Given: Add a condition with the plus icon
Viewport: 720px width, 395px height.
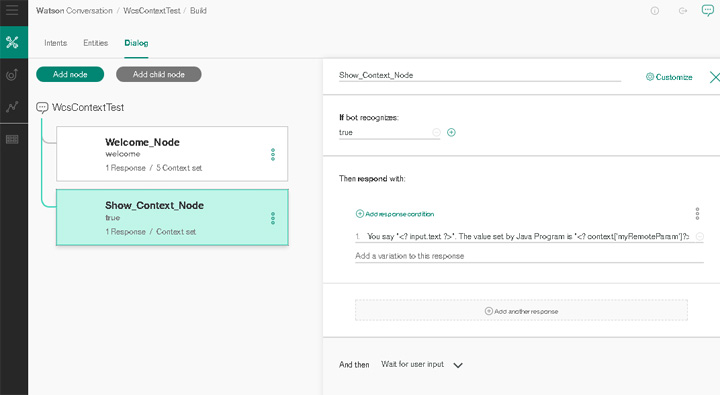Looking at the screenshot, I should pos(451,132).
